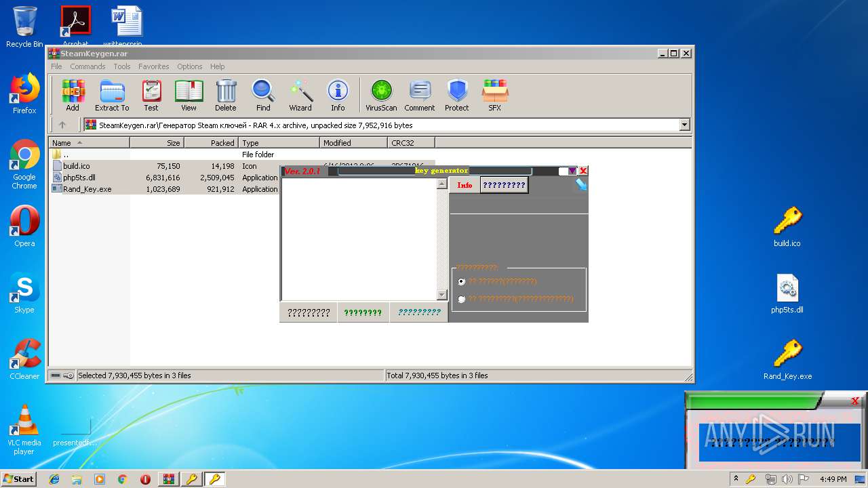Expand the archive path dropdown
Screen dimensions: 868x488
[684, 125]
